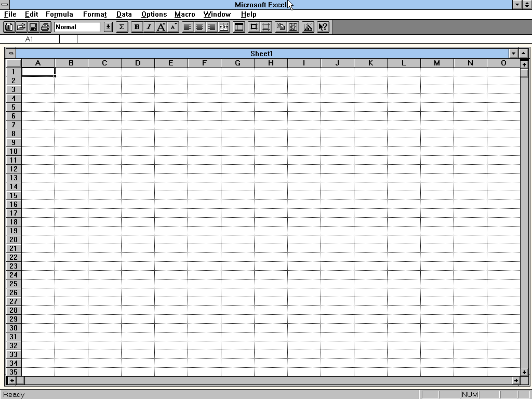Viewport: 532px width, 399px height.
Task: Click the vertical scroll thumb box
Action: [525, 73]
